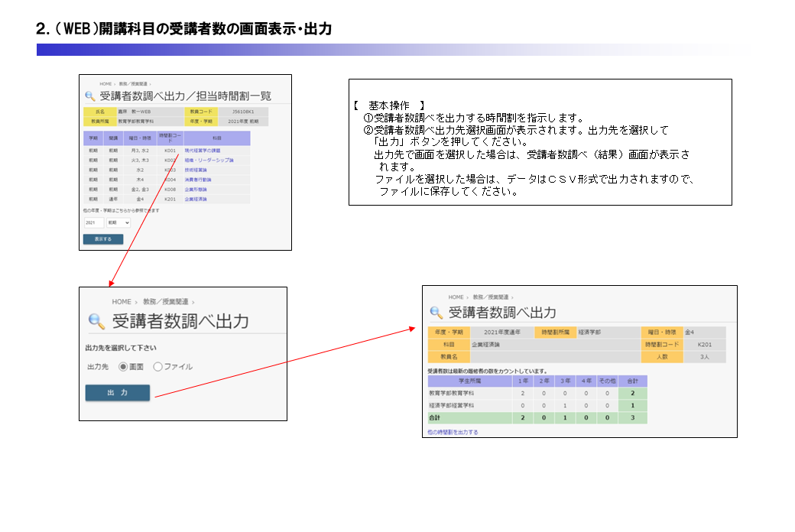Click the 2021年度通年 value in results panel
This screenshot has width=795, height=532.
tap(502, 332)
